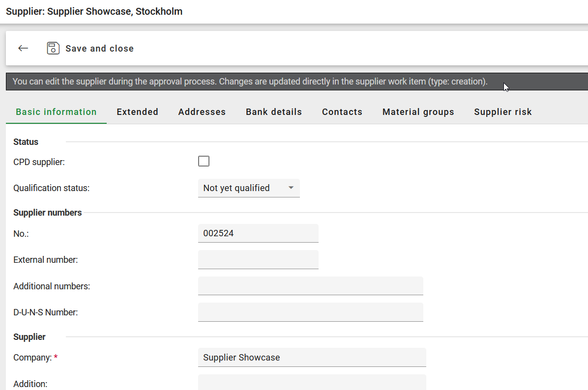588x390 pixels.
Task: Select the D-U-N-S Number input field
Action: point(310,312)
